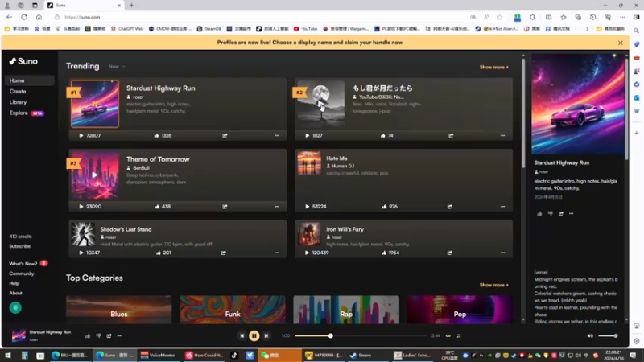644x362 pixels.
Task: Adjust the volume slider
Action: click(x=608, y=335)
